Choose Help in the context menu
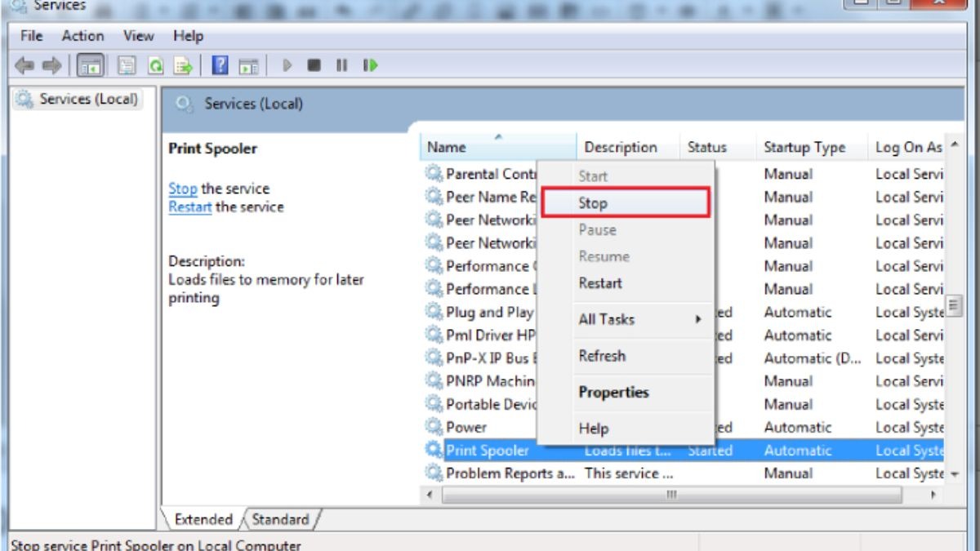 pyautogui.click(x=626, y=429)
